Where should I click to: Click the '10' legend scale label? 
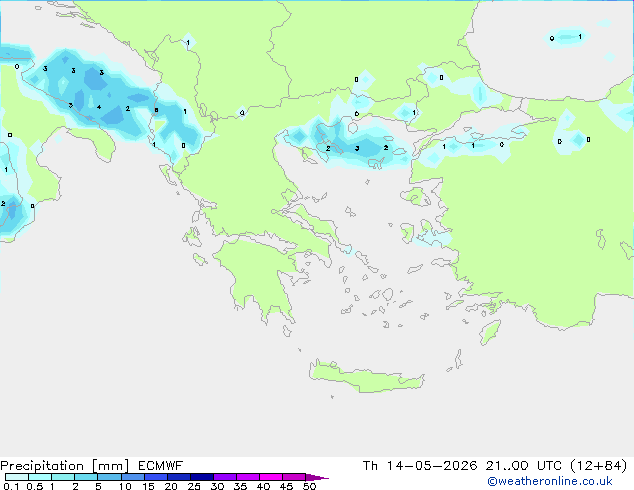125,486
